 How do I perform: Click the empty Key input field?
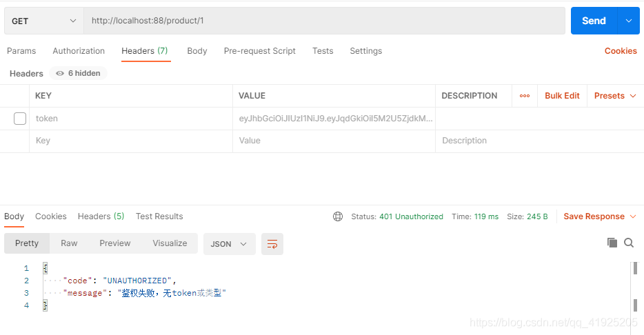pyautogui.click(x=131, y=141)
